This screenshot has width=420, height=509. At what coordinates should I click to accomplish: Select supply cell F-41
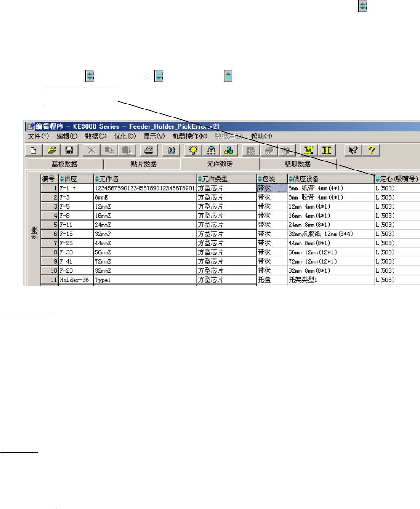(76, 261)
